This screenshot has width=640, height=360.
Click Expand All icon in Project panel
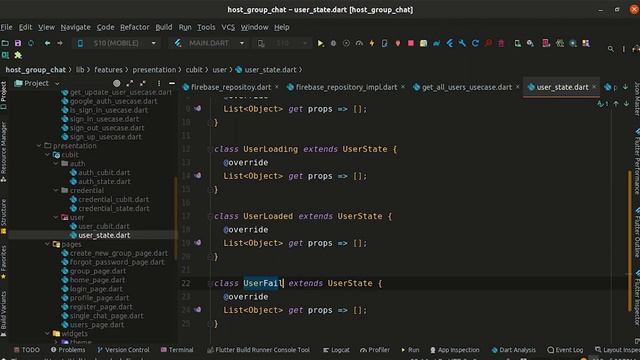click(130, 83)
